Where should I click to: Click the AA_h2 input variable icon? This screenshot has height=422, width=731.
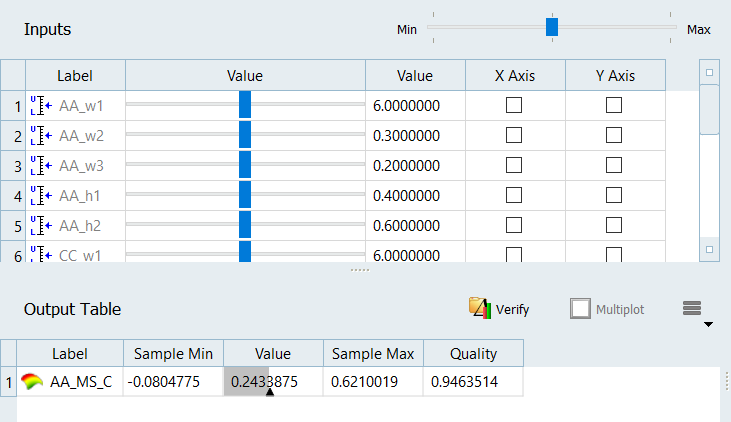point(41,226)
